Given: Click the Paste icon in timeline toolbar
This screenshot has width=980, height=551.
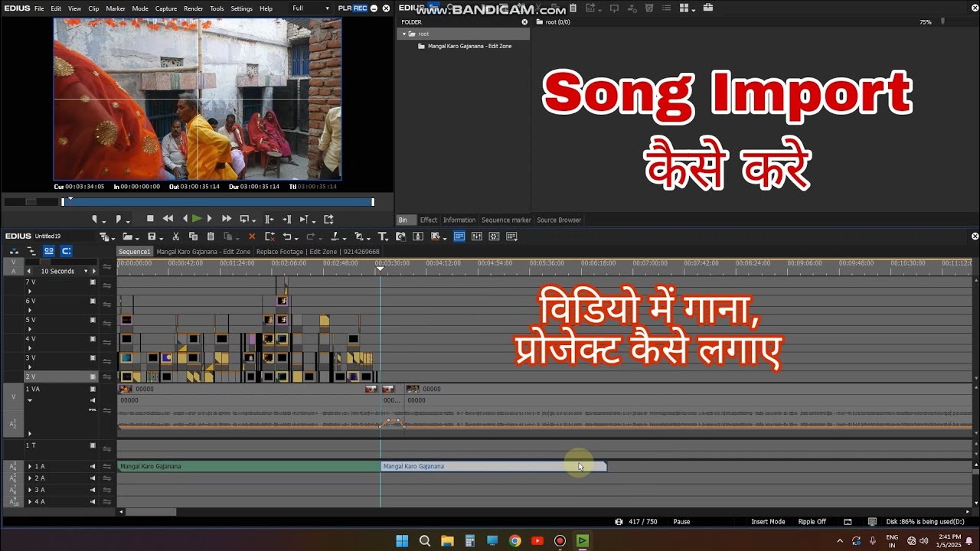Looking at the screenshot, I should coord(210,236).
